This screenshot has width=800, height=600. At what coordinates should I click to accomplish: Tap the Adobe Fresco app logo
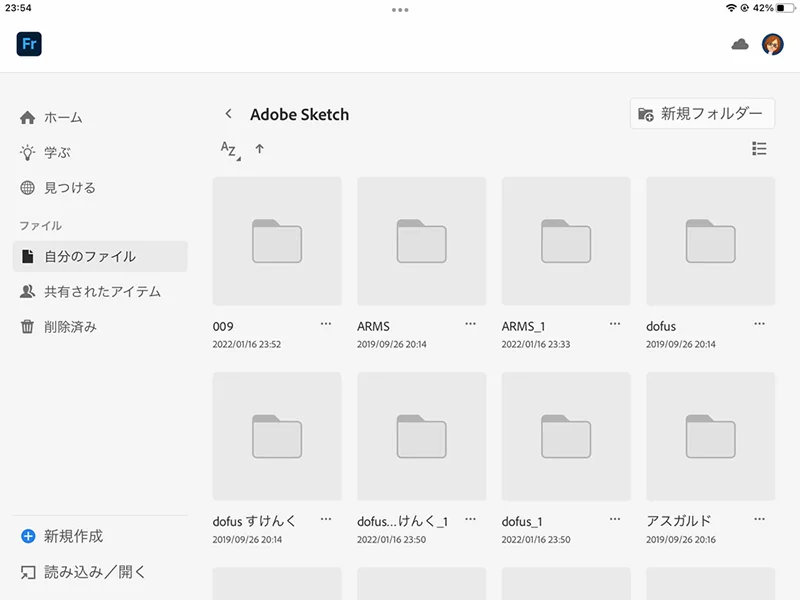pos(28,44)
